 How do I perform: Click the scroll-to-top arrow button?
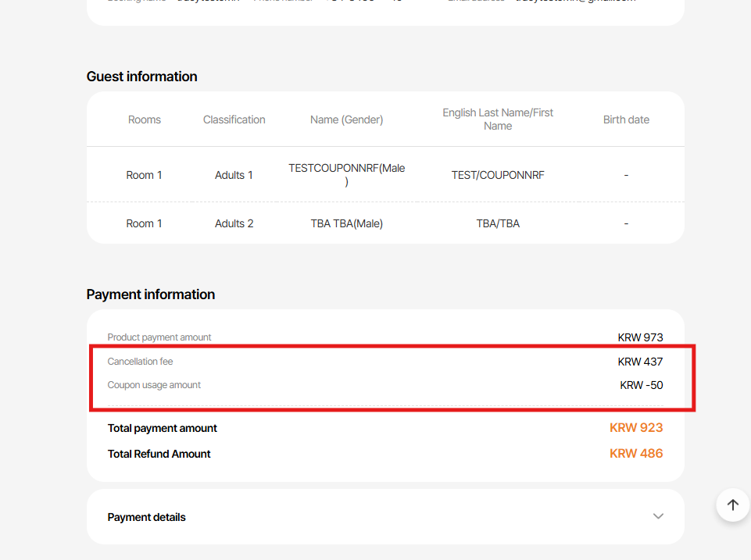click(x=732, y=505)
